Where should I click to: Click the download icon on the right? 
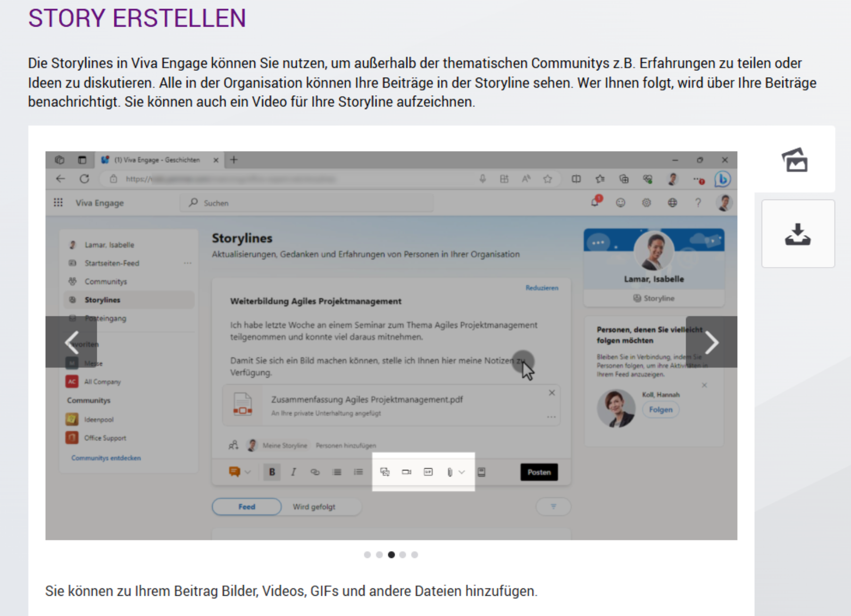[797, 234]
